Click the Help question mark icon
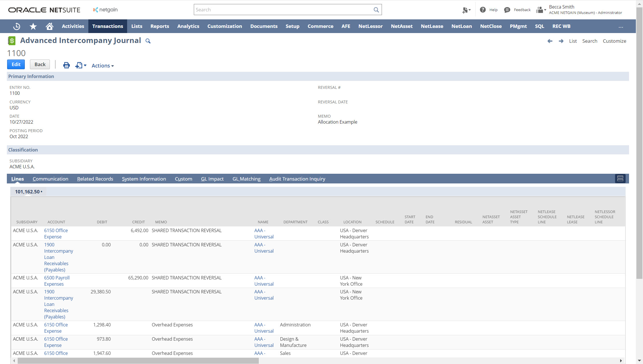Screen dimensions: 643x364 coord(483,10)
